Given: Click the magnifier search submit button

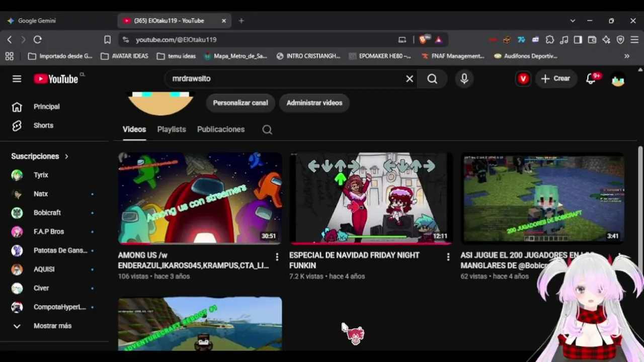Looking at the screenshot, I should pos(432,79).
